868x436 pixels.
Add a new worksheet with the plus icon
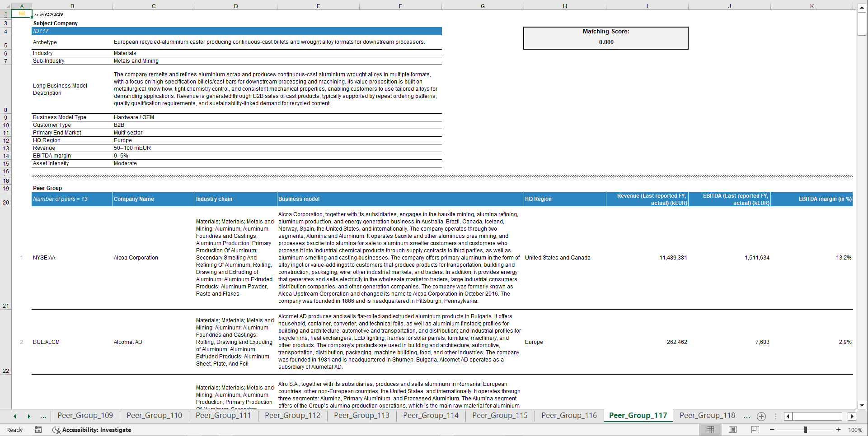761,417
